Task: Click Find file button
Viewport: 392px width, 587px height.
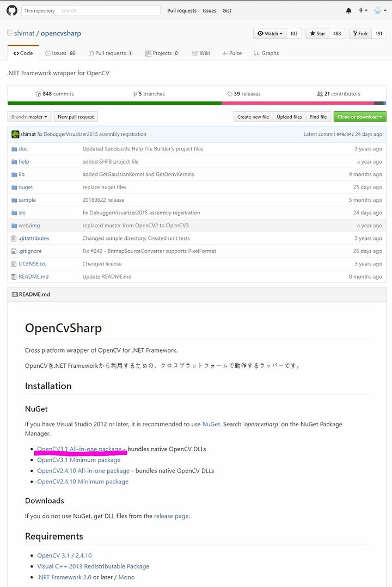Action: pos(318,117)
